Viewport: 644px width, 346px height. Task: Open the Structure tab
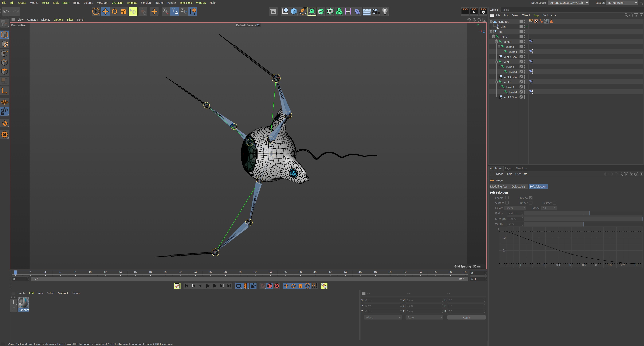point(521,168)
